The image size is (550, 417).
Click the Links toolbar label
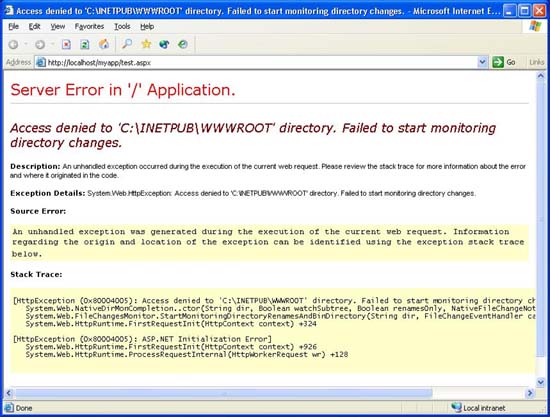(537, 62)
